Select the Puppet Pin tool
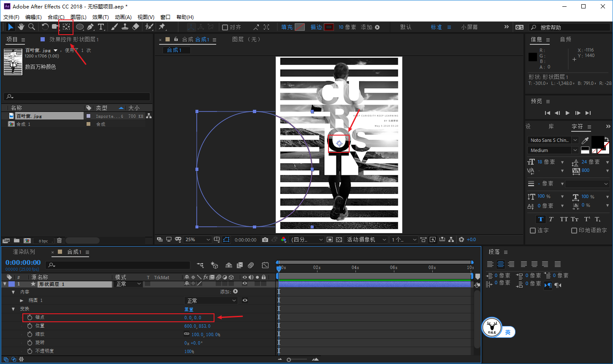613x364 pixels. coord(162,27)
